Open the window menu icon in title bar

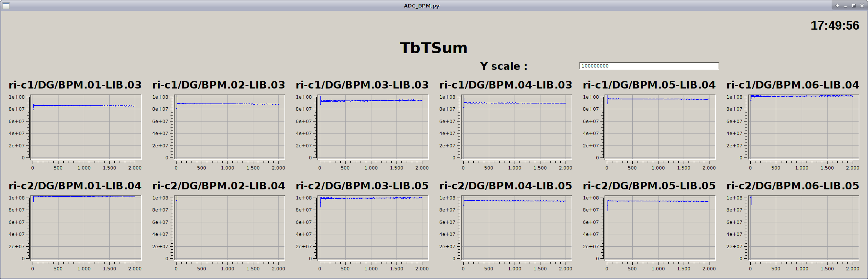(x=6, y=6)
